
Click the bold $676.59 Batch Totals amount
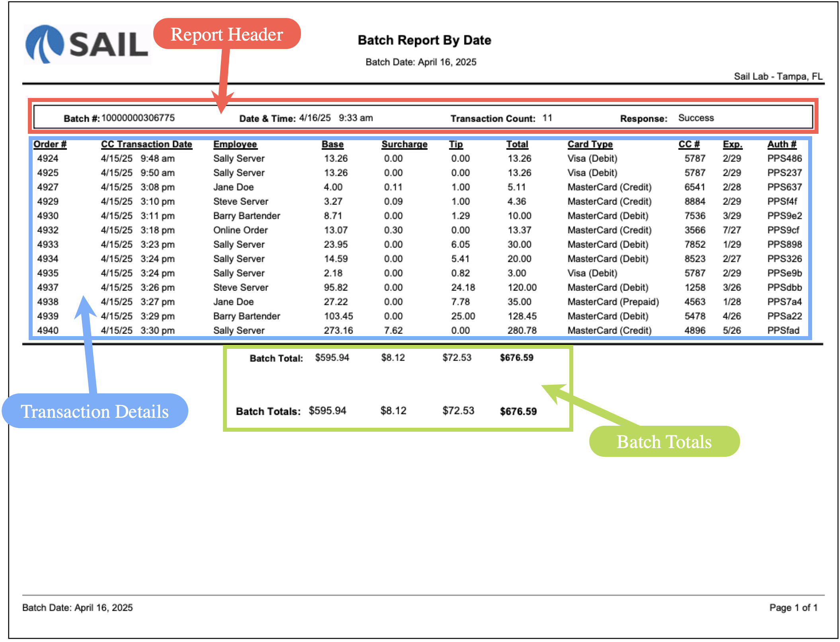[x=518, y=411]
